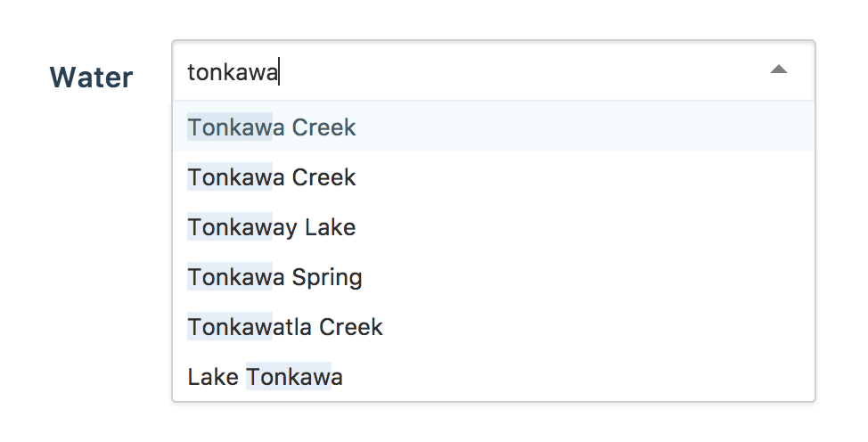This screenshot has height=442, width=868.
Task: Click the bold Water label text
Action: [91, 78]
